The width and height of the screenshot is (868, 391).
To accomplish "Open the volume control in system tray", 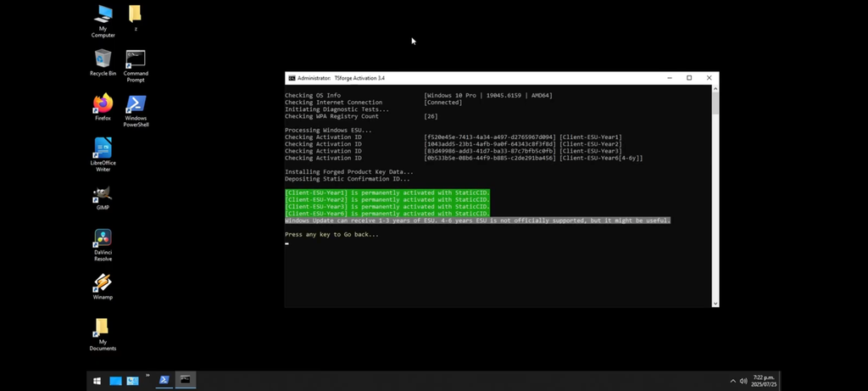I will (743, 381).
